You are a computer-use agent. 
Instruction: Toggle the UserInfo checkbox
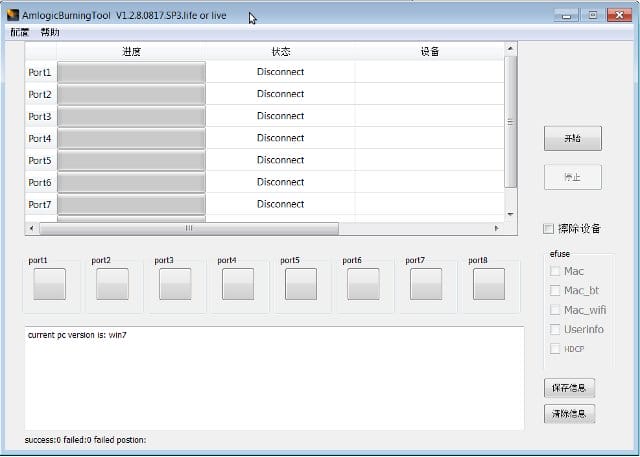tap(555, 329)
